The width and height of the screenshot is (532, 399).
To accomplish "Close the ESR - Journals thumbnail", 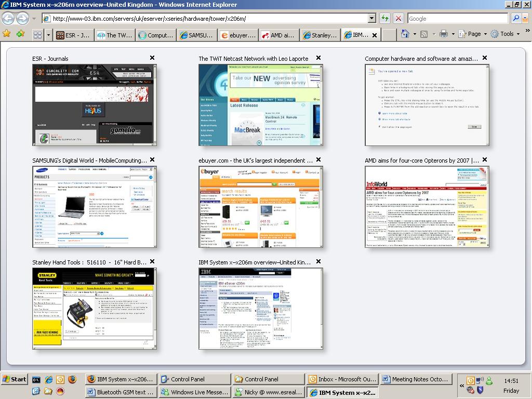I will [x=152, y=58].
